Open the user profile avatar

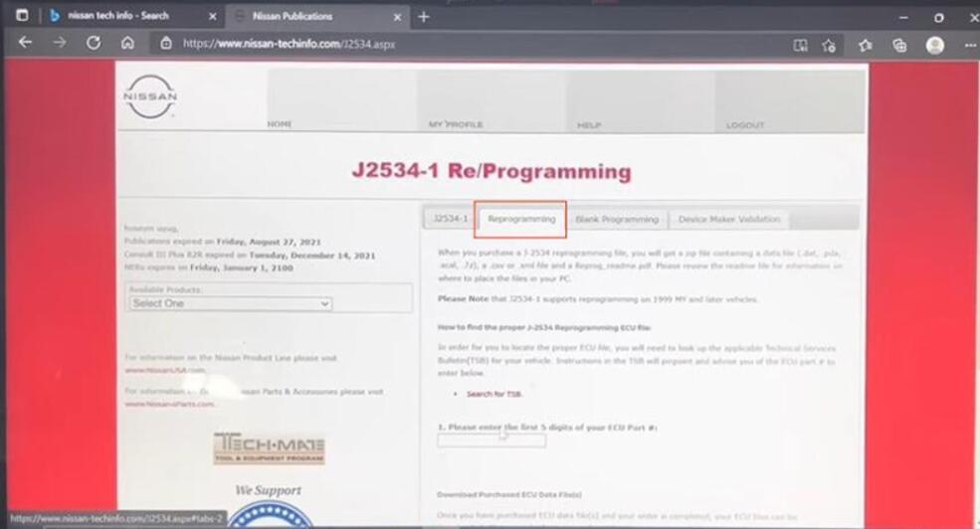coord(935,45)
